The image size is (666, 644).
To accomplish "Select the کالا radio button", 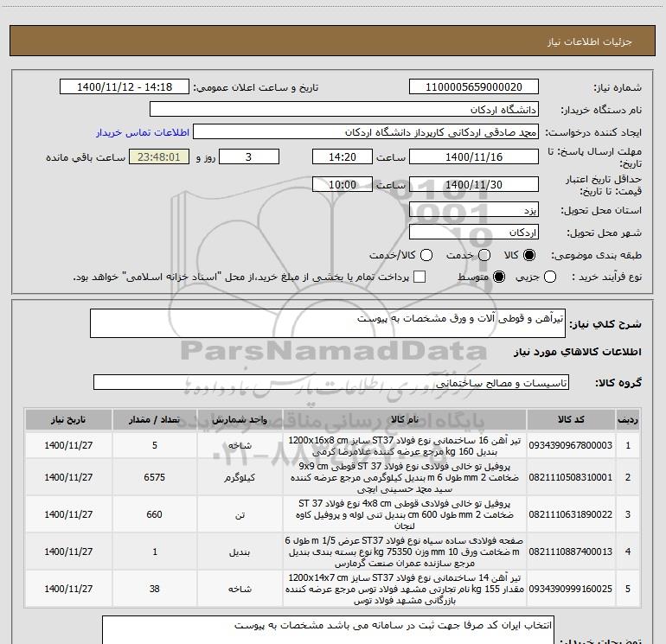I will click(x=529, y=255).
